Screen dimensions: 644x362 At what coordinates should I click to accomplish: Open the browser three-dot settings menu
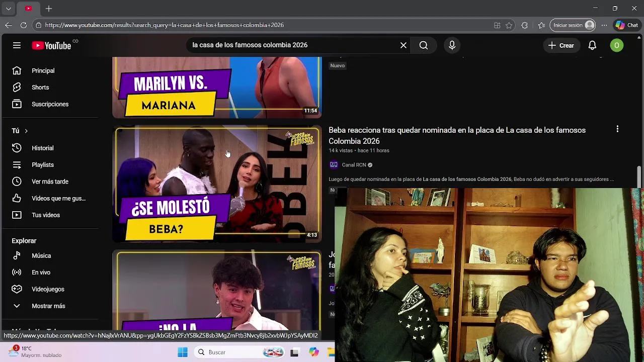[604, 25]
